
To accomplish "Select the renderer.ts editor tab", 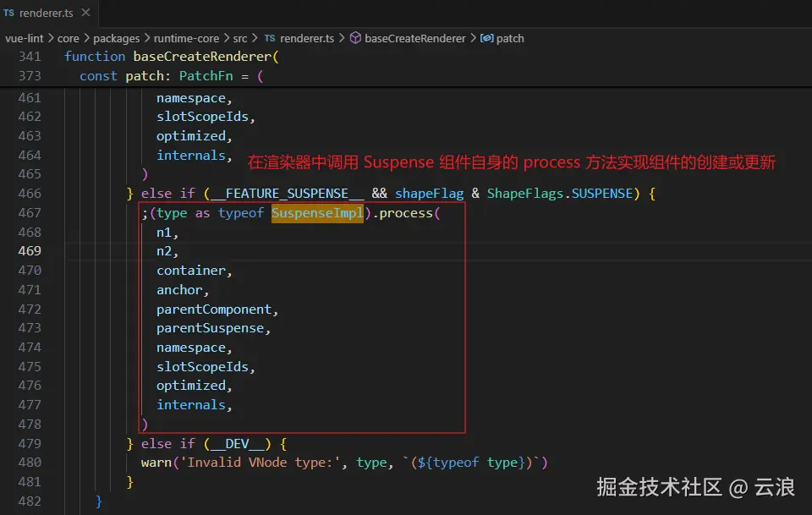I will (47, 13).
